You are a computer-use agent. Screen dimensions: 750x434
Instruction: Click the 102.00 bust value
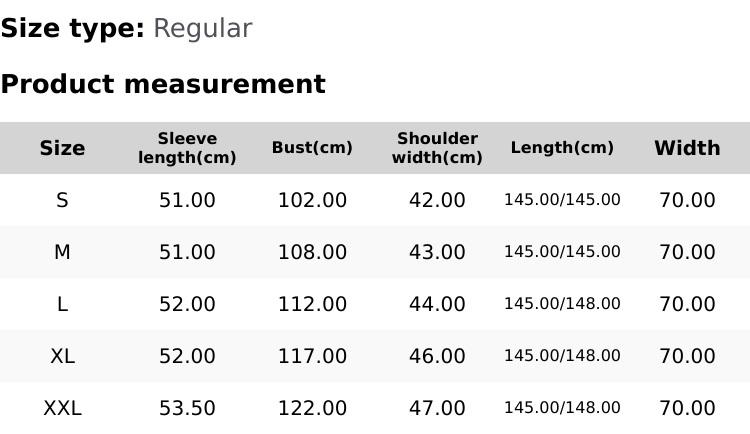(312, 200)
